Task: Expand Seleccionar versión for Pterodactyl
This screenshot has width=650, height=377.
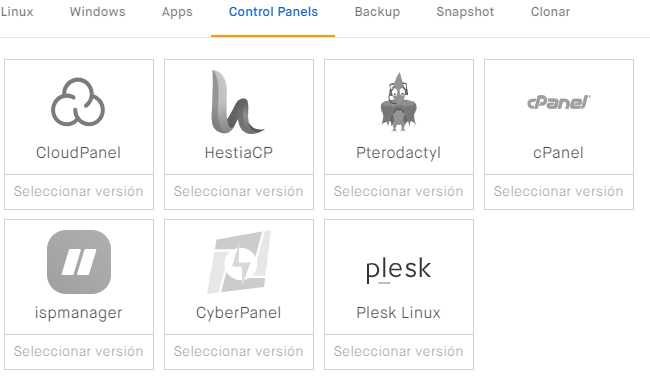Action: pyautogui.click(x=399, y=192)
